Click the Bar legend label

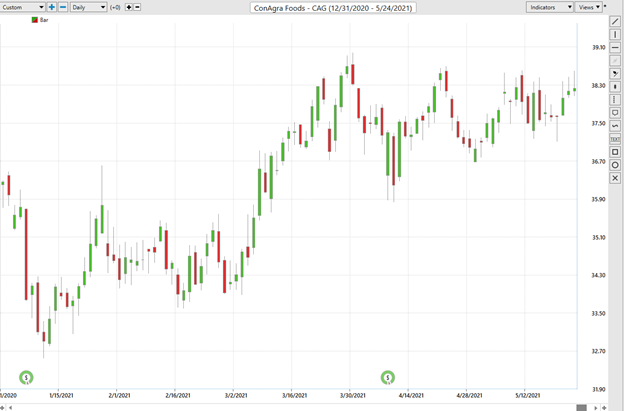(x=44, y=20)
